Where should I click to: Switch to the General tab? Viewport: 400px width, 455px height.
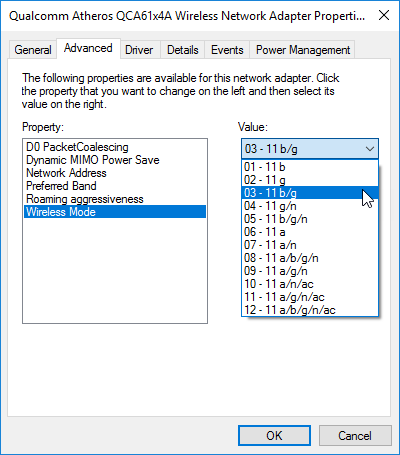(x=33, y=50)
